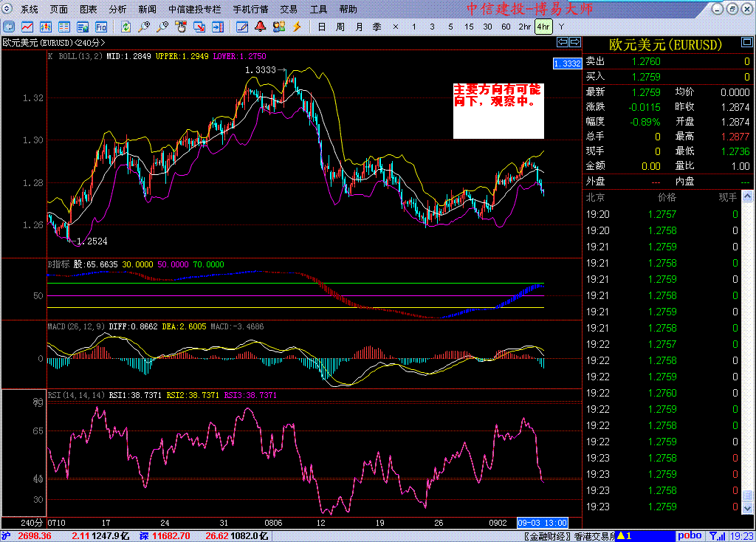Open the drawing pen tool icon

(x=242, y=27)
